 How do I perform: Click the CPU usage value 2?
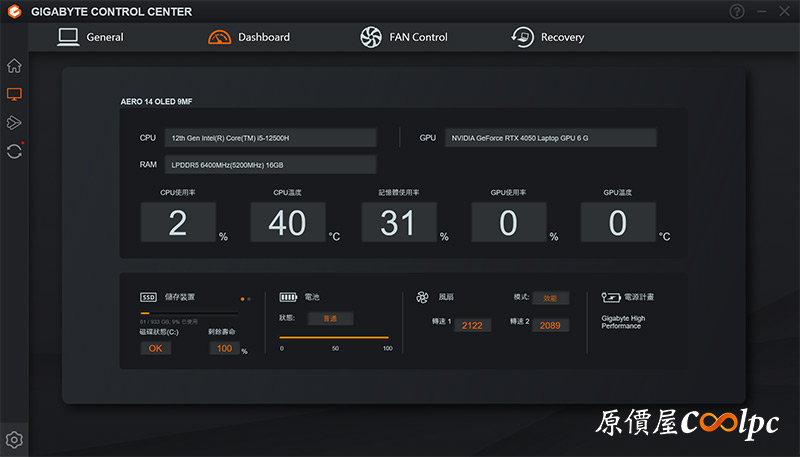pyautogui.click(x=178, y=222)
